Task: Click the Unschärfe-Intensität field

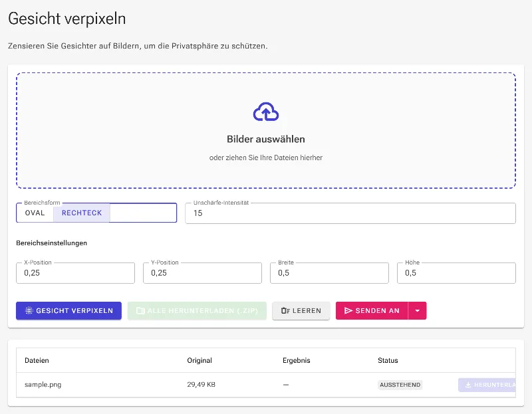Action: click(350, 213)
